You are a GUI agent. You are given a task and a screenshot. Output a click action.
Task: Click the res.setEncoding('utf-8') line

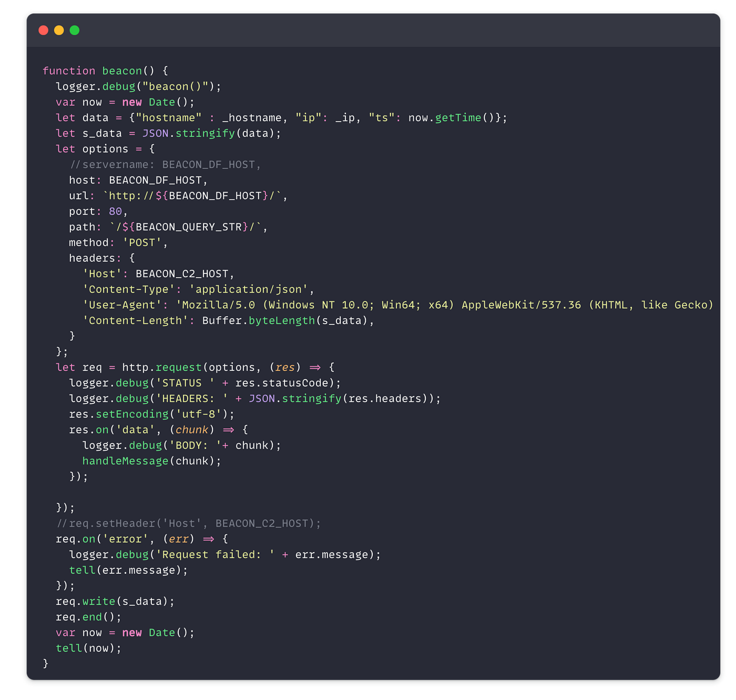(x=152, y=414)
